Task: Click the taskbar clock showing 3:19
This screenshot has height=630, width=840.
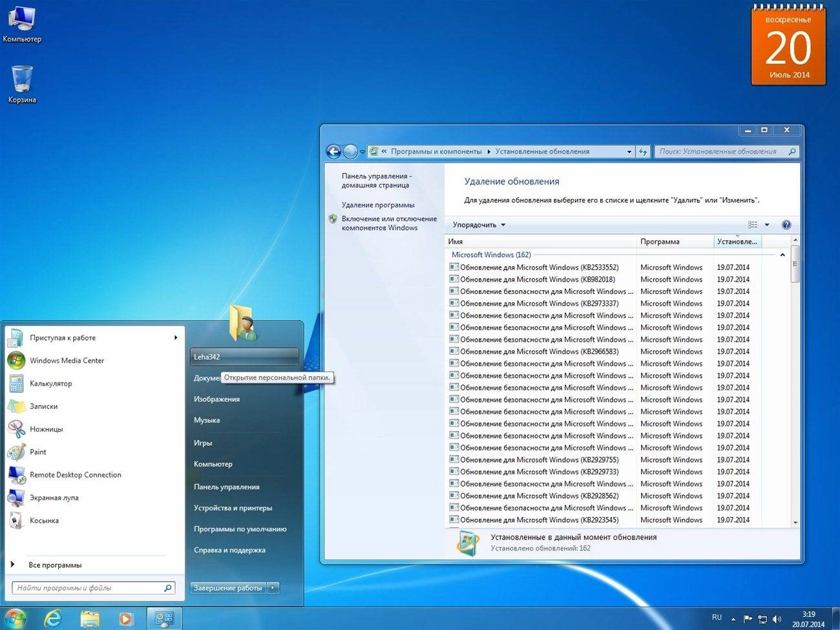Action: tap(808, 619)
